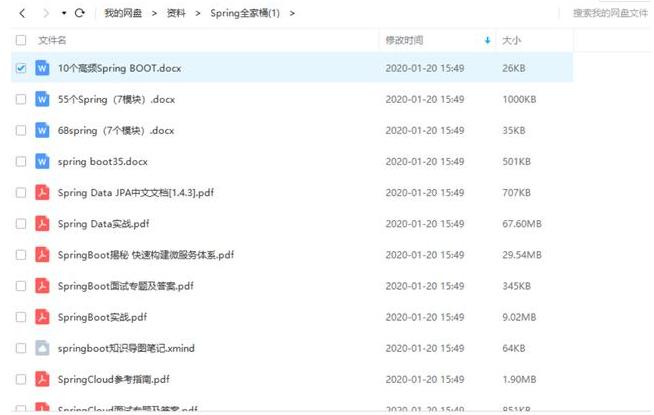Click PDF icon of Spring Data JPA中文文档

click(x=42, y=193)
